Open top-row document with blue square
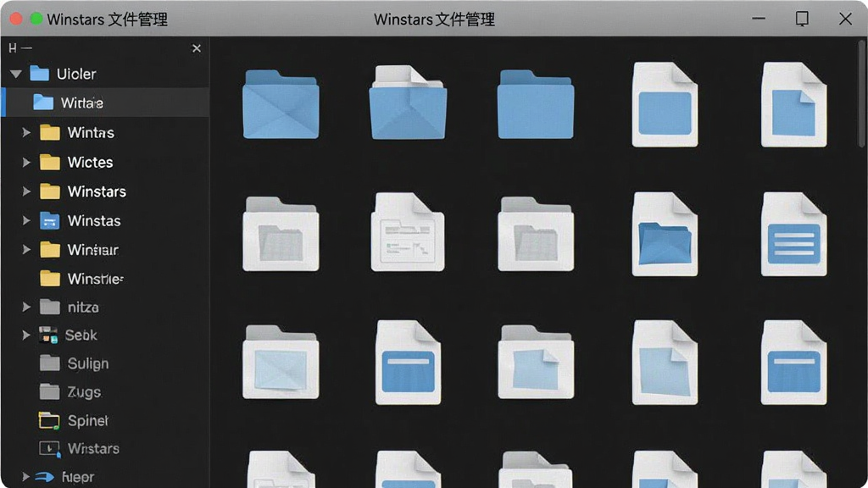 (x=665, y=104)
